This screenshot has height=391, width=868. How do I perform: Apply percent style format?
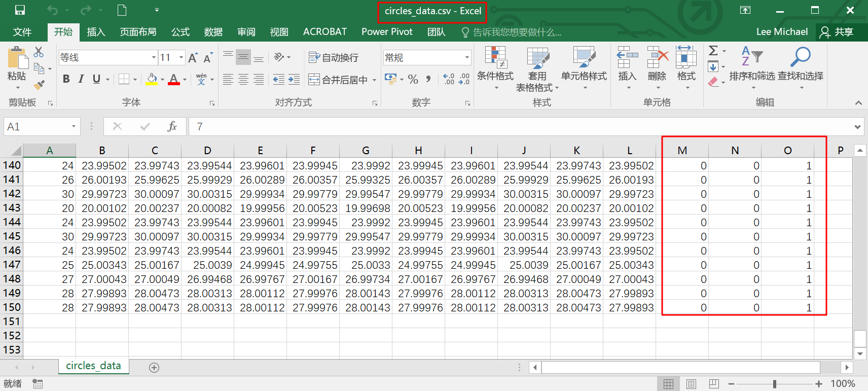point(413,79)
